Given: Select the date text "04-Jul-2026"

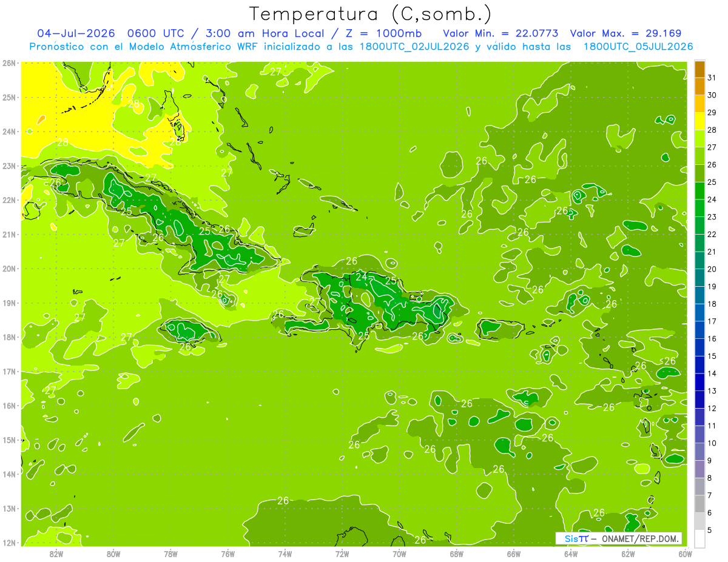Looking at the screenshot, I should coord(76,33).
